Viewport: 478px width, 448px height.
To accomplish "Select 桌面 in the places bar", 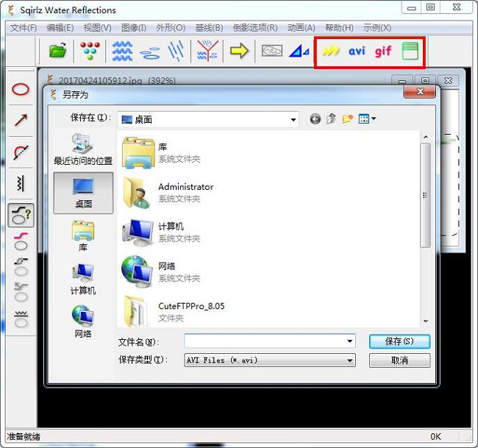I will coord(83,193).
